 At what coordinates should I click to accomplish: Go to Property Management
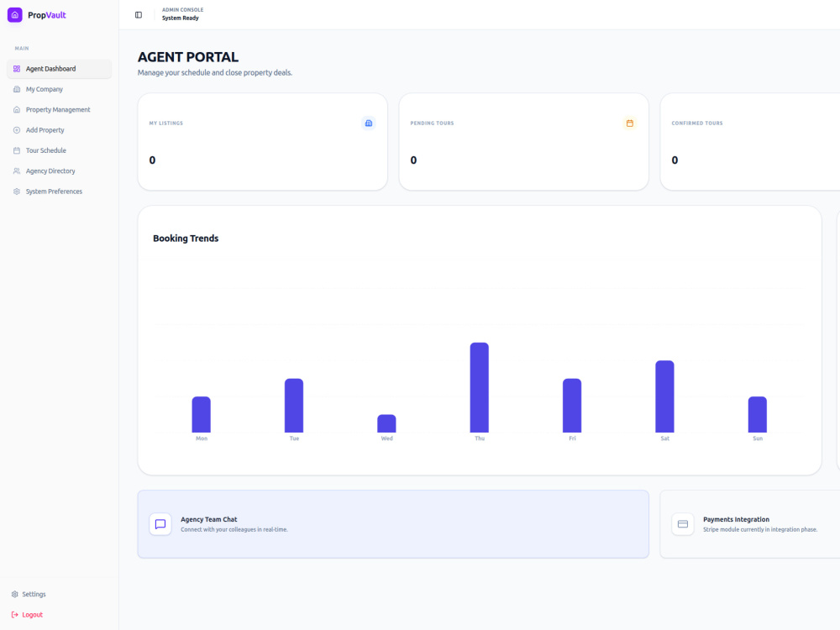[59, 109]
